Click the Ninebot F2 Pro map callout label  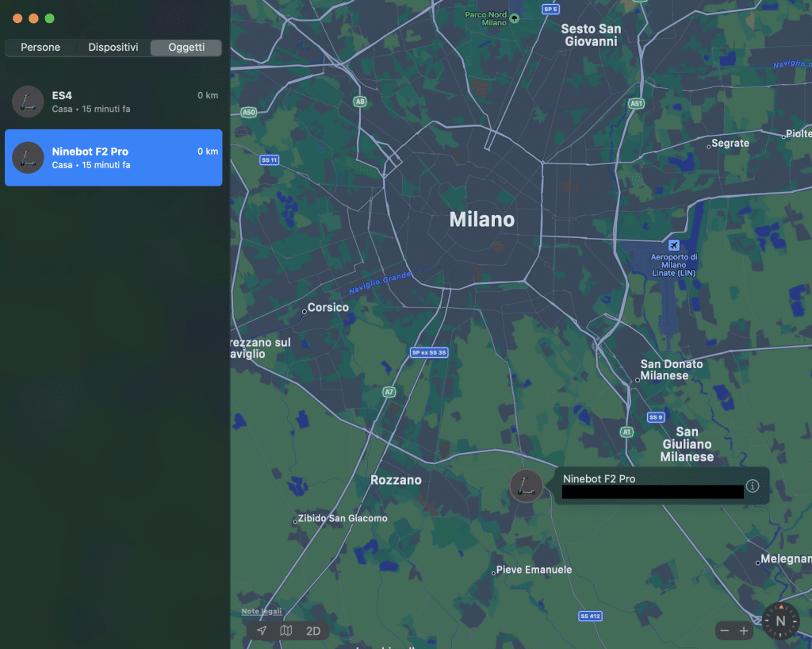[599, 479]
